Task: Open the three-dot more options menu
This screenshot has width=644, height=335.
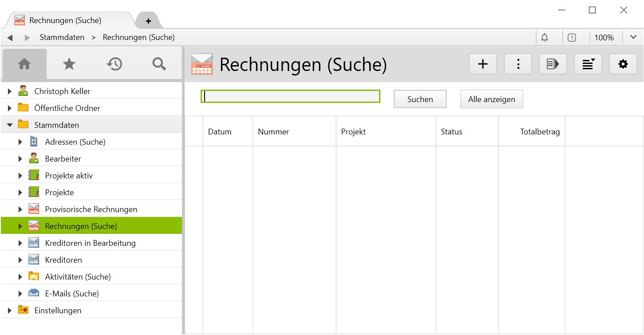Action: 518,64
